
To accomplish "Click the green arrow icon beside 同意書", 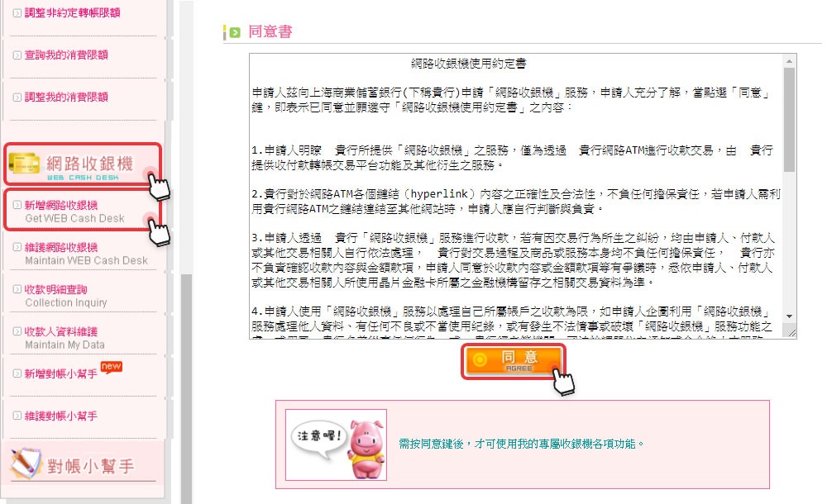I will (x=235, y=33).
